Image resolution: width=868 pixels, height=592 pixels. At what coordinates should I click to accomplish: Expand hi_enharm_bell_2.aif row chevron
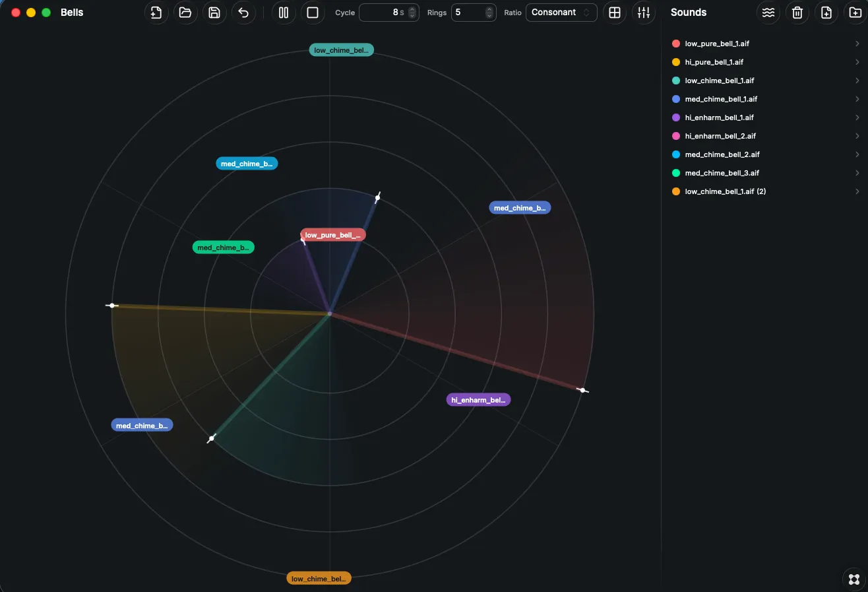(x=857, y=136)
